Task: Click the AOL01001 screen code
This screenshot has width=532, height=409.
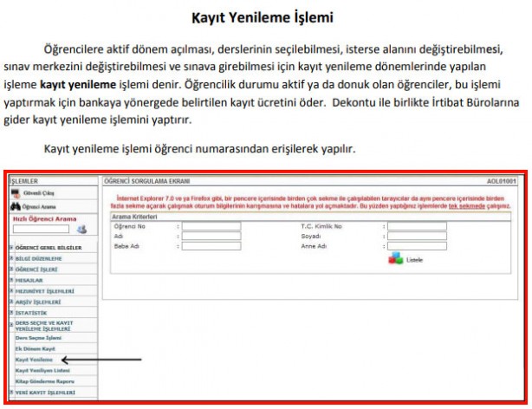Action: click(502, 181)
